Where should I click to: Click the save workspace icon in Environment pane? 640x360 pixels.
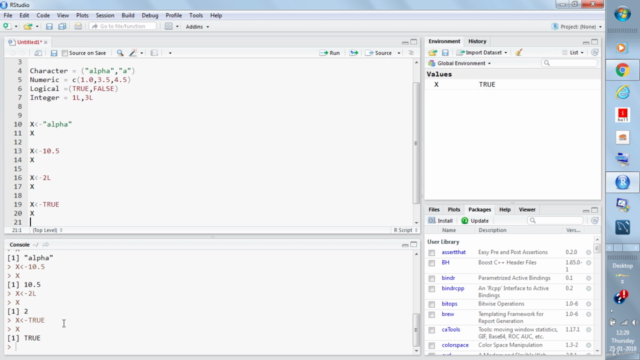point(445,53)
